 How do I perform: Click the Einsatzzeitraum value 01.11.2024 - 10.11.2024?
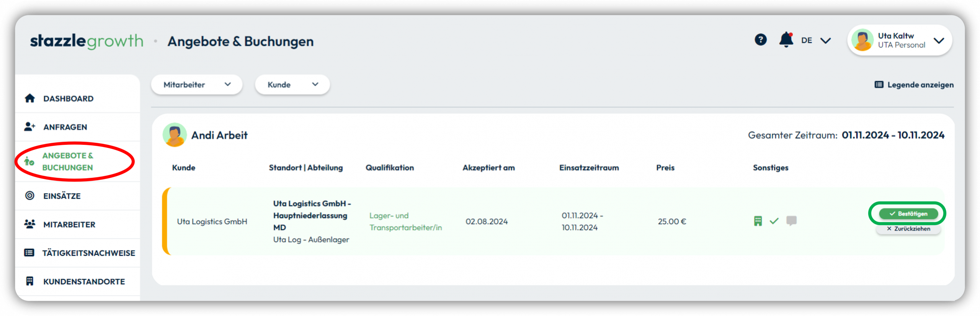coord(582,221)
